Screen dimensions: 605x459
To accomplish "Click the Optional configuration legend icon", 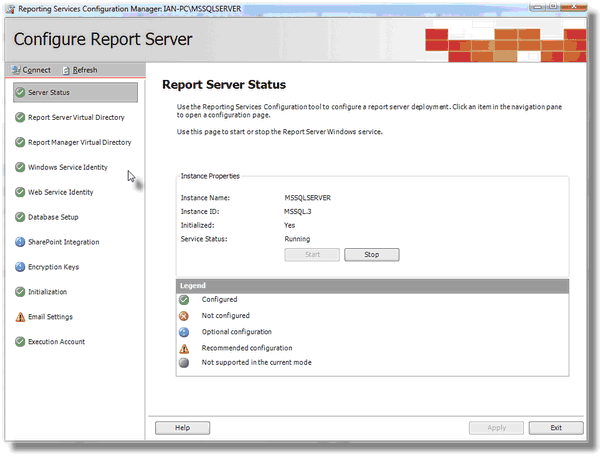I will (184, 332).
